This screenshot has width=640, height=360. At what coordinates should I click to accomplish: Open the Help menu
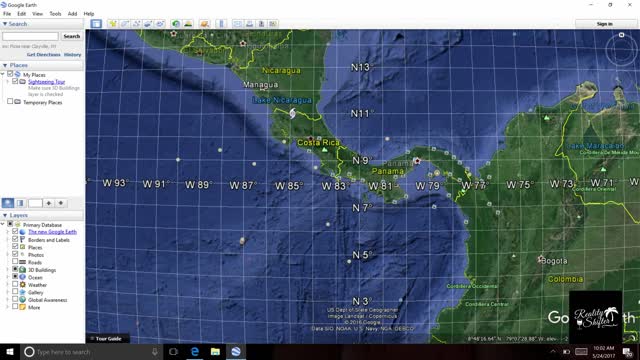tap(89, 13)
